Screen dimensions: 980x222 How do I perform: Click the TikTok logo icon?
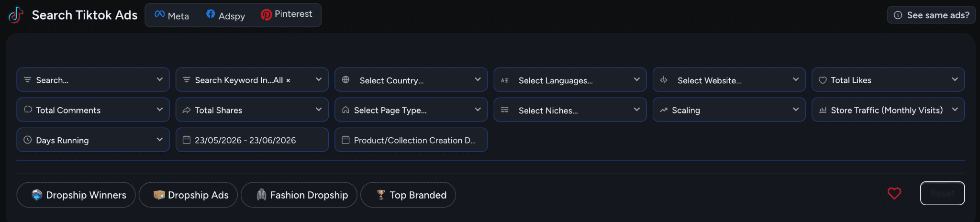point(16,15)
